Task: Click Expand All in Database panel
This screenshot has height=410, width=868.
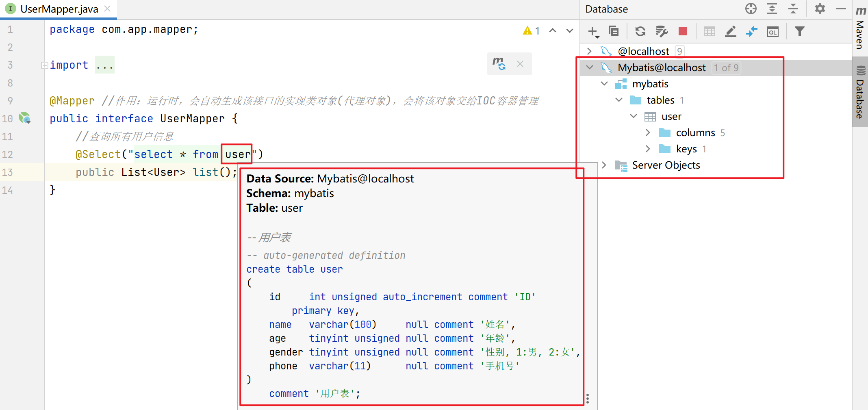Action: (772, 9)
